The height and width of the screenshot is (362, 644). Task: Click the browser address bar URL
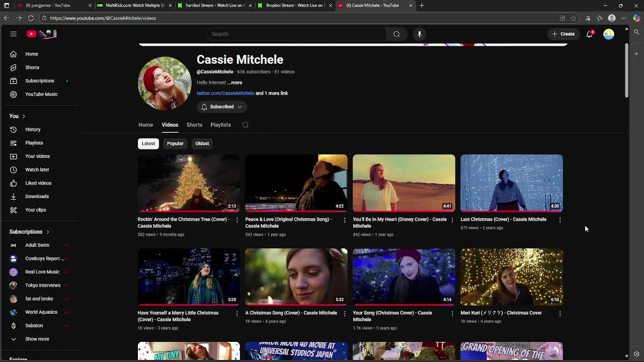coord(103,18)
